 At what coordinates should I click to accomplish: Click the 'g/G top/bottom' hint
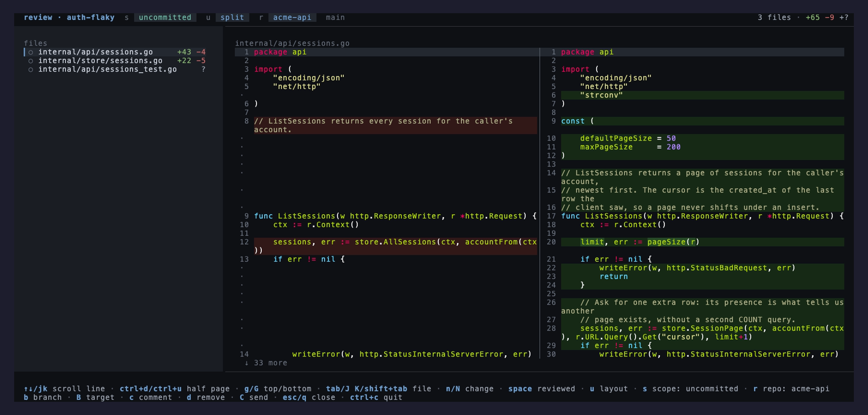(x=277, y=389)
